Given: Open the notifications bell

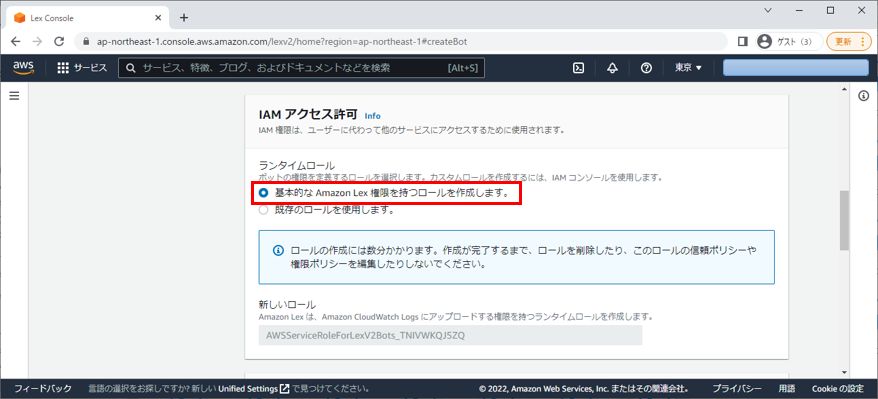Looking at the screenshot, I should tap(612, 68).
